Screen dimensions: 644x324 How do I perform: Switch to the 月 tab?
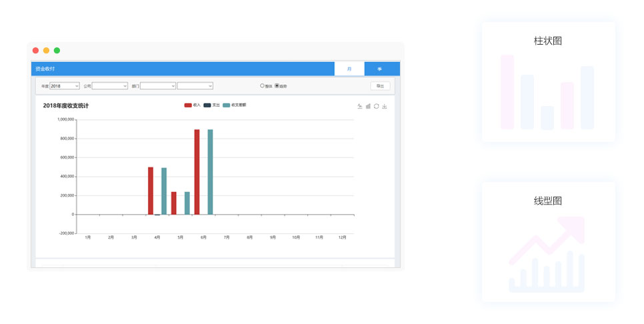349,69
